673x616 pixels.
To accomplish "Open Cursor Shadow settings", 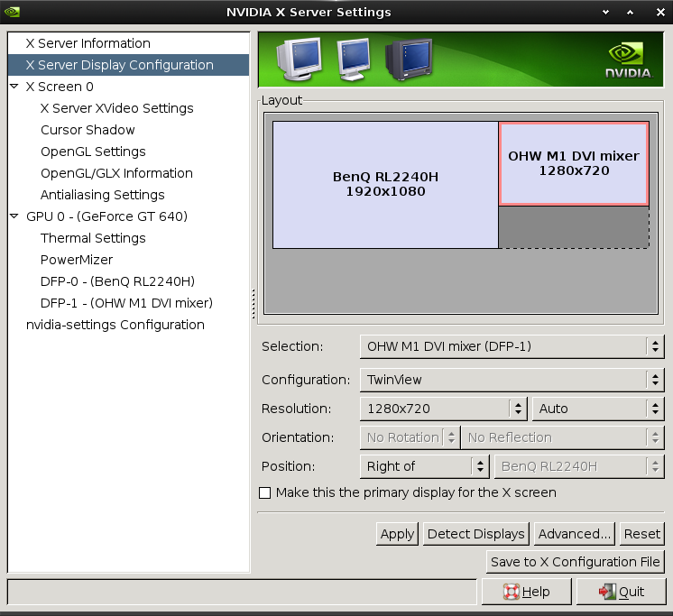I will point(88,130).
